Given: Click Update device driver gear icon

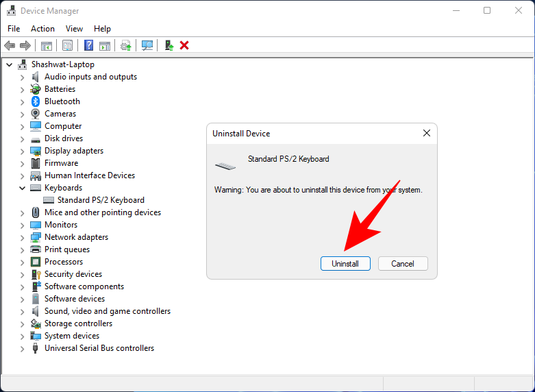Looking at the screenshot, I should 126,45.
